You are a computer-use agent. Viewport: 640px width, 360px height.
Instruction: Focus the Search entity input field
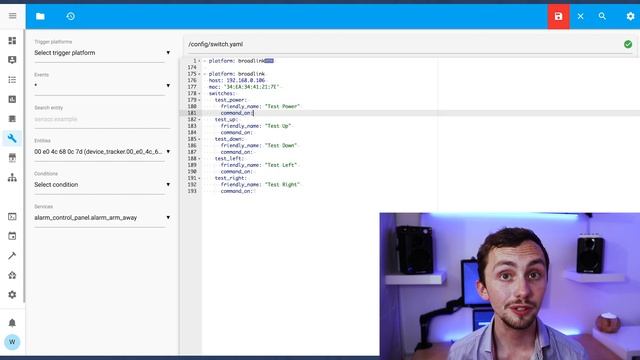point(102,119)
